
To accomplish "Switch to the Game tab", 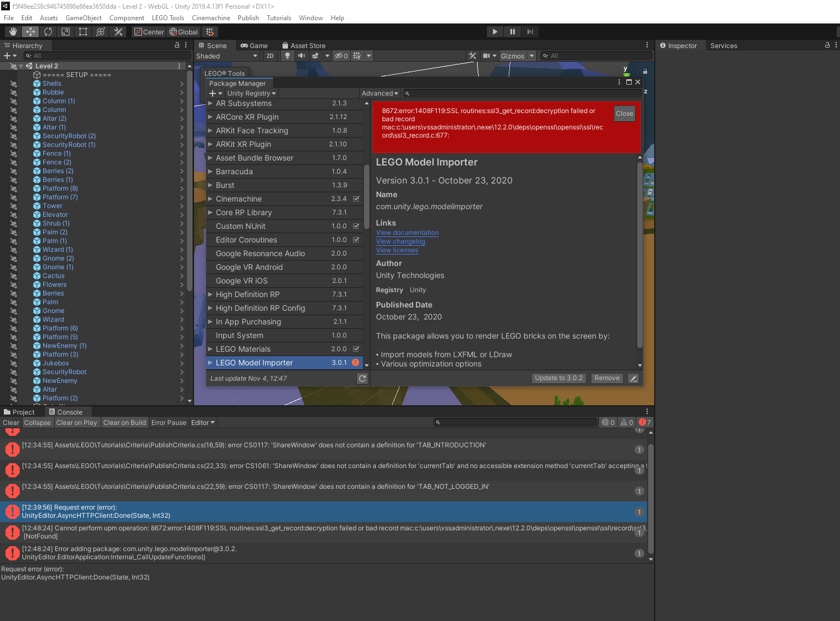I will point(255,45).
